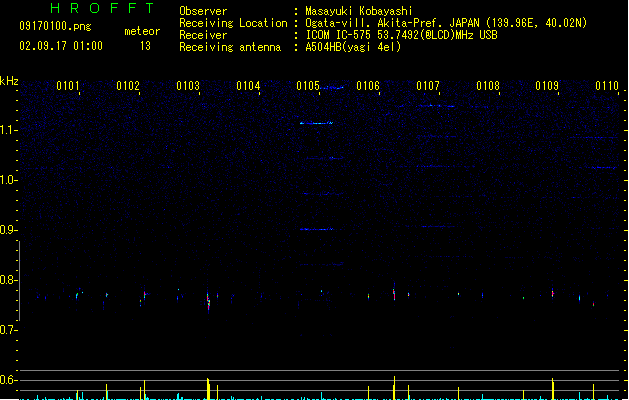
Task: Click the yellow power spike near 0109
Action: tap(553, 388)
